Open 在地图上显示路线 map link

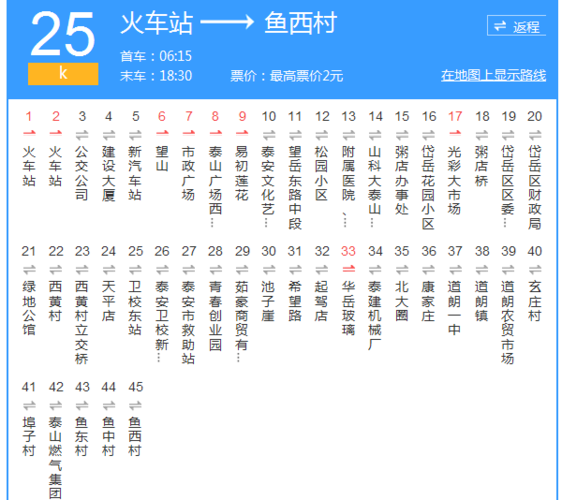(494, 76)
